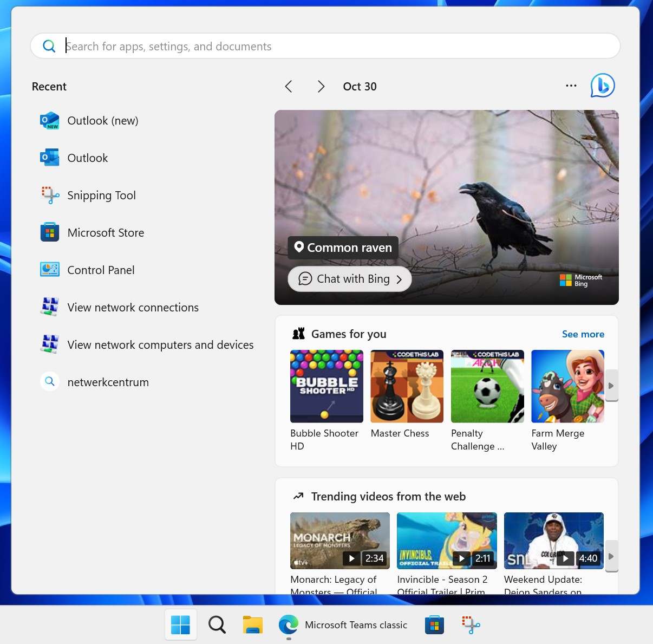The image size is (653, 644).
Task: Expand more trending videos with right arrow
Action: (x=611, y=556)
